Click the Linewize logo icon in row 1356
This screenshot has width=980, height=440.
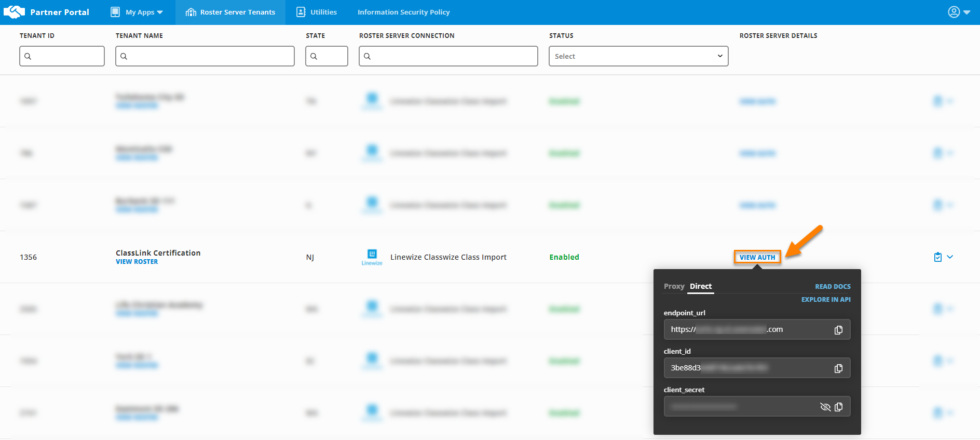coord(372,257)
